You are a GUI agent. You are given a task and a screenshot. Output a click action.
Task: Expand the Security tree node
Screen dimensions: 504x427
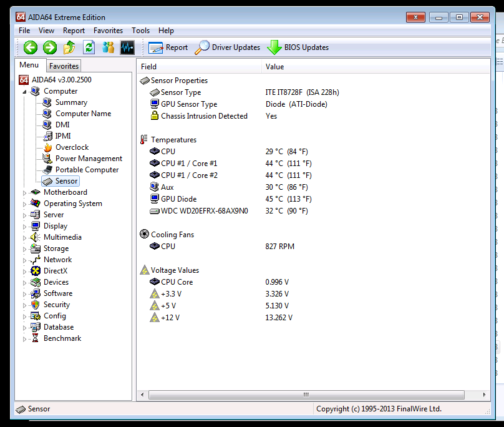25,305
